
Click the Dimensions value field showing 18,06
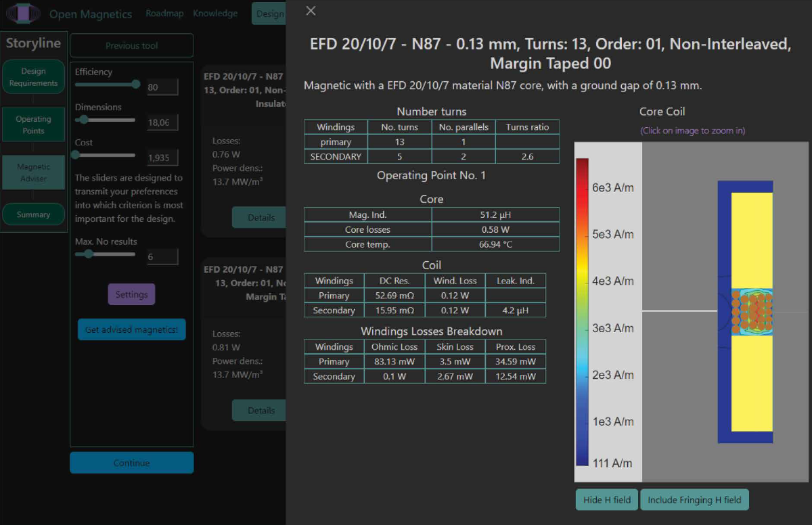(162, 122)
